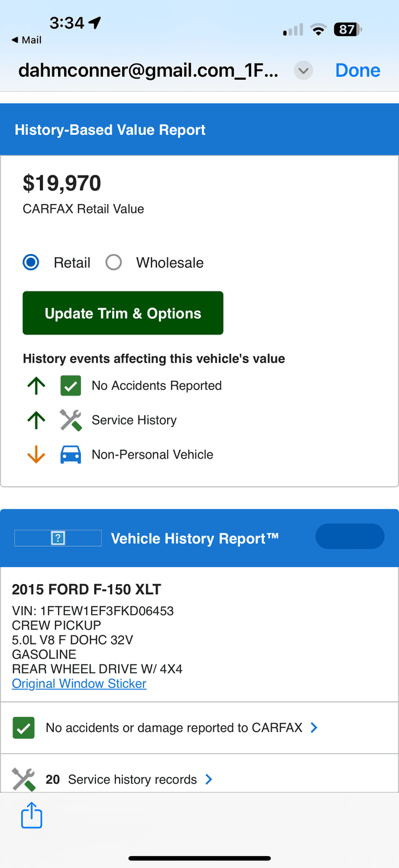Return to Mail via back link
Viewport: 399px width, 868px height.
tap(27, 40)
